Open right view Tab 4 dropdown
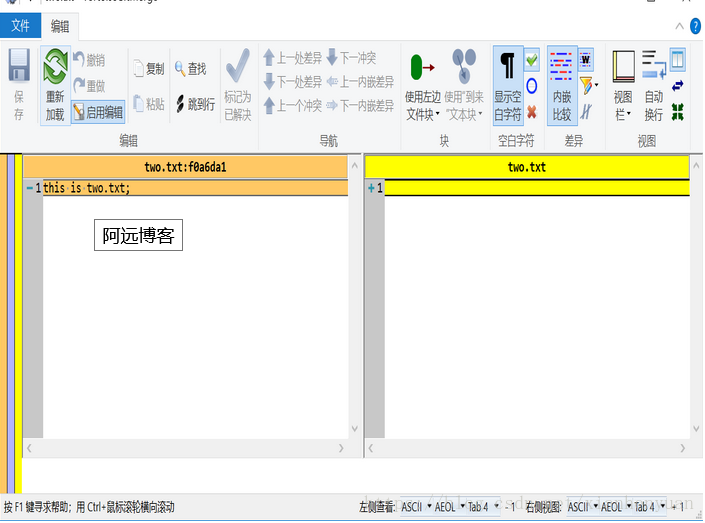Image resolution: width=705 pixels, height=523 pixels. [x=649, y=507]
